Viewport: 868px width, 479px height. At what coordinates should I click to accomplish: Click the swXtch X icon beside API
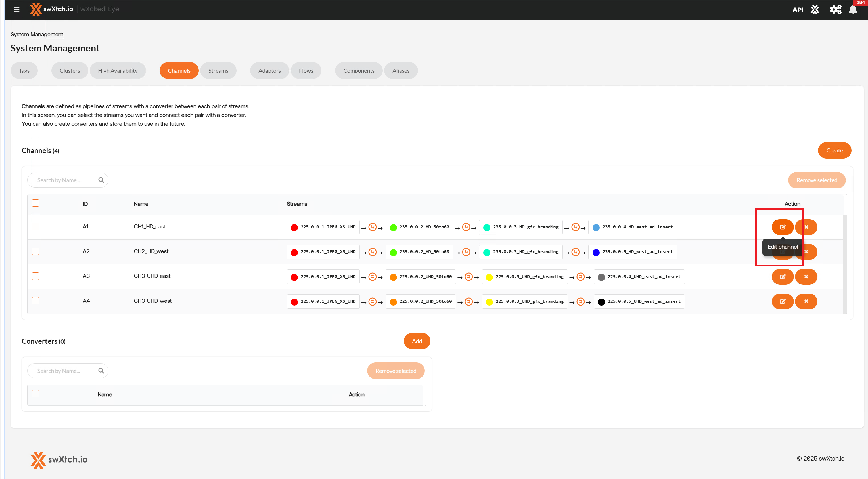pos(815,10)
